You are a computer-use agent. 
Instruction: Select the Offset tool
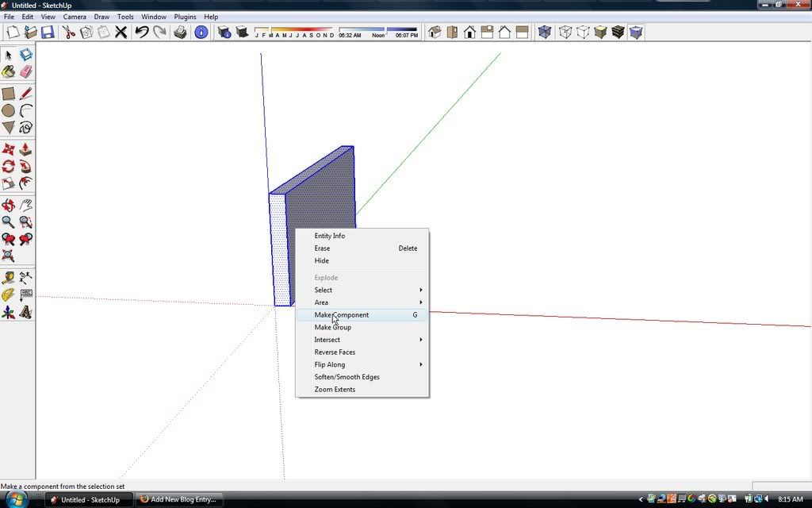coord(26,183)
